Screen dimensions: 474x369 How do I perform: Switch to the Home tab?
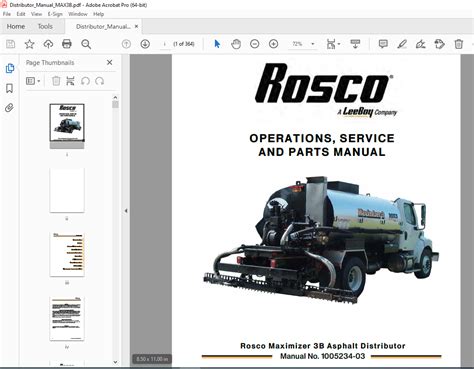[16, 26]
